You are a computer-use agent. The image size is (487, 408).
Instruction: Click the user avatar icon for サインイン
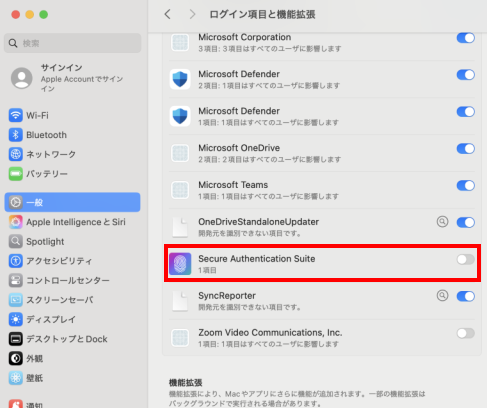22,78
